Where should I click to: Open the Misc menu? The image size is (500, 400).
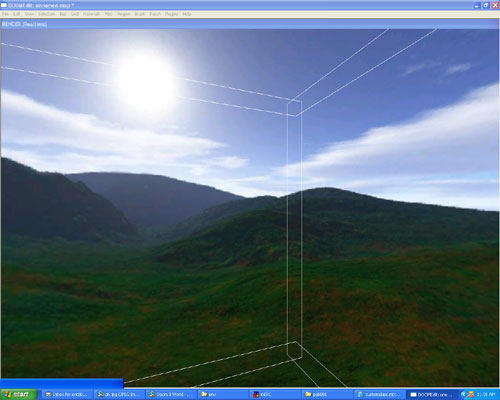click(109, 14)
